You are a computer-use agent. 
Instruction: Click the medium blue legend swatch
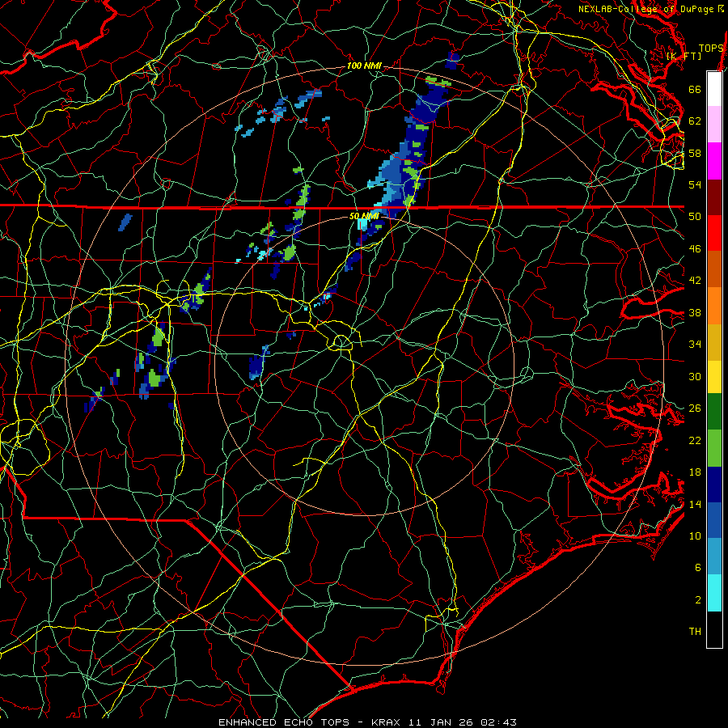pos(714,520)
